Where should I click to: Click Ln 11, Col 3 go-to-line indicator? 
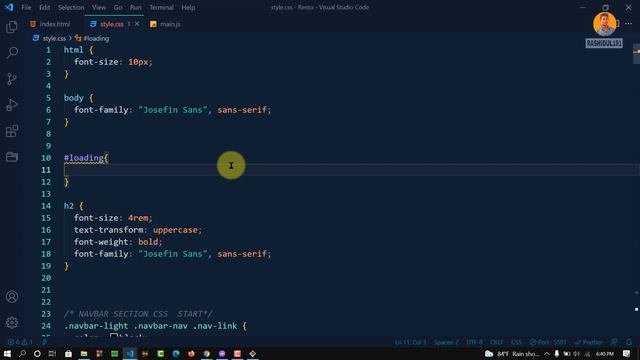[x=410, y=342]
